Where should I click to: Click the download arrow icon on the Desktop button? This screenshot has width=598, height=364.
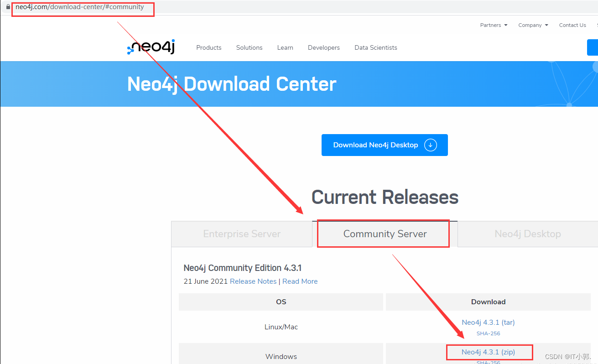pyautogui.click(x=430, y=145)
